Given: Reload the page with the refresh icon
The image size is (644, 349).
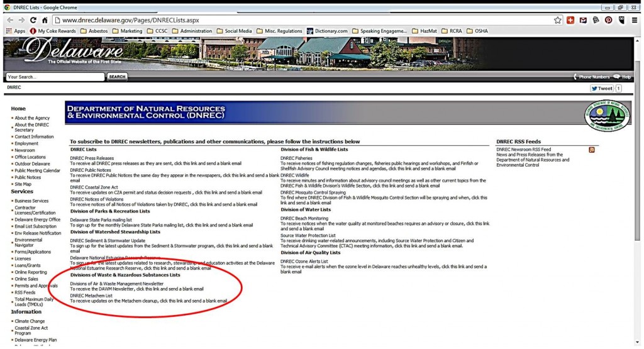Looking at the screenshot, I should point(33,20).
